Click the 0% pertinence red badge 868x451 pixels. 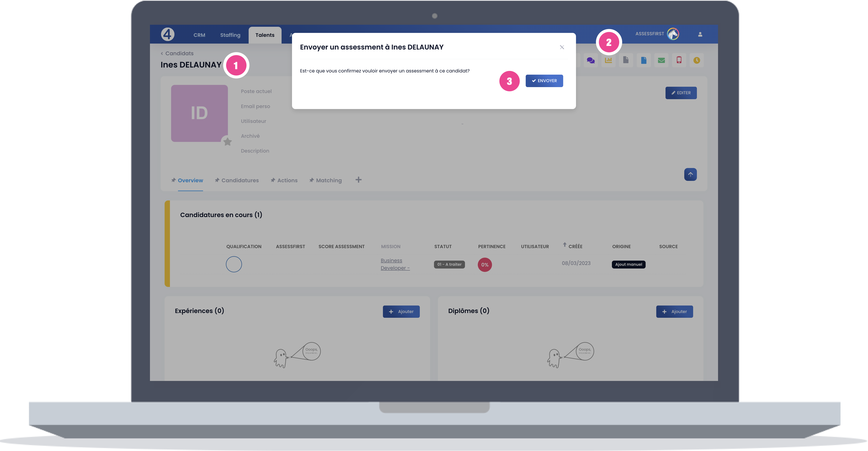[x=485, y=265]
